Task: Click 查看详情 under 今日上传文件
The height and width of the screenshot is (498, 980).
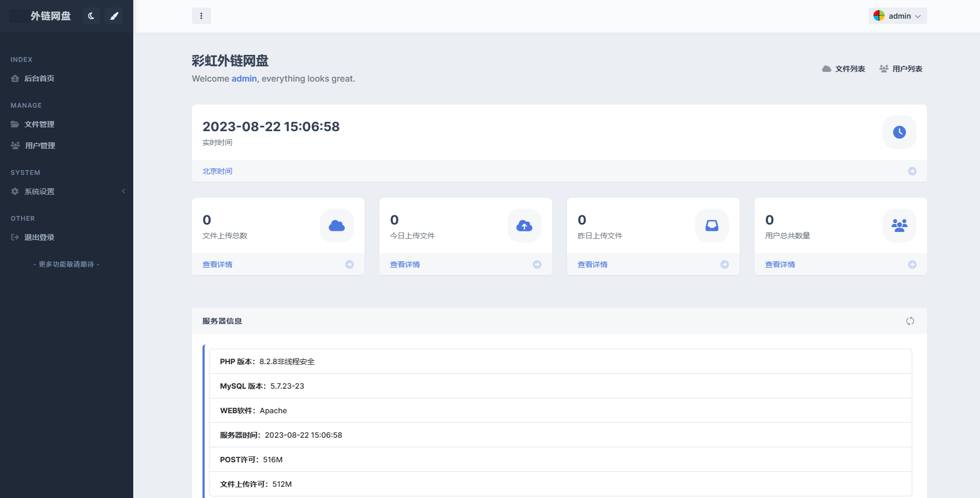Action: point(404,264)
